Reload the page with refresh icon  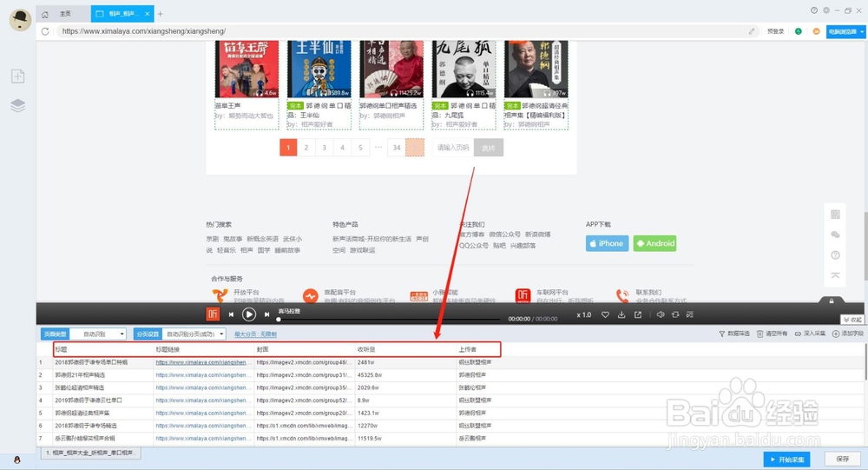point(45,31)
